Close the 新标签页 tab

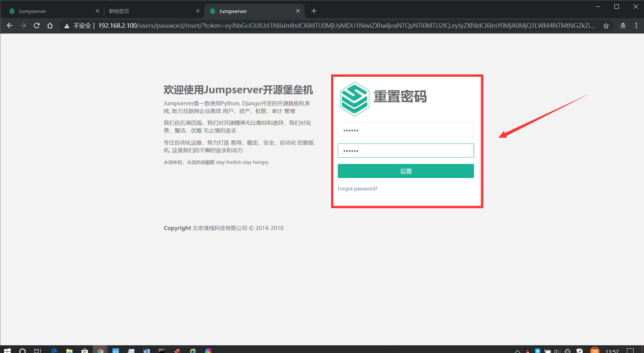pyautogui.click(x=198, y=11)
